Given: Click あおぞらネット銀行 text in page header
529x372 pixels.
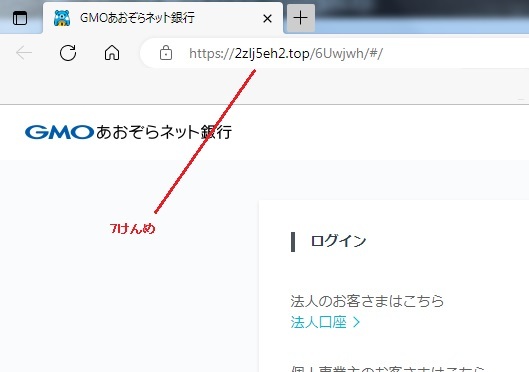Looking at the screenshot, I should (x=164, y=132).
